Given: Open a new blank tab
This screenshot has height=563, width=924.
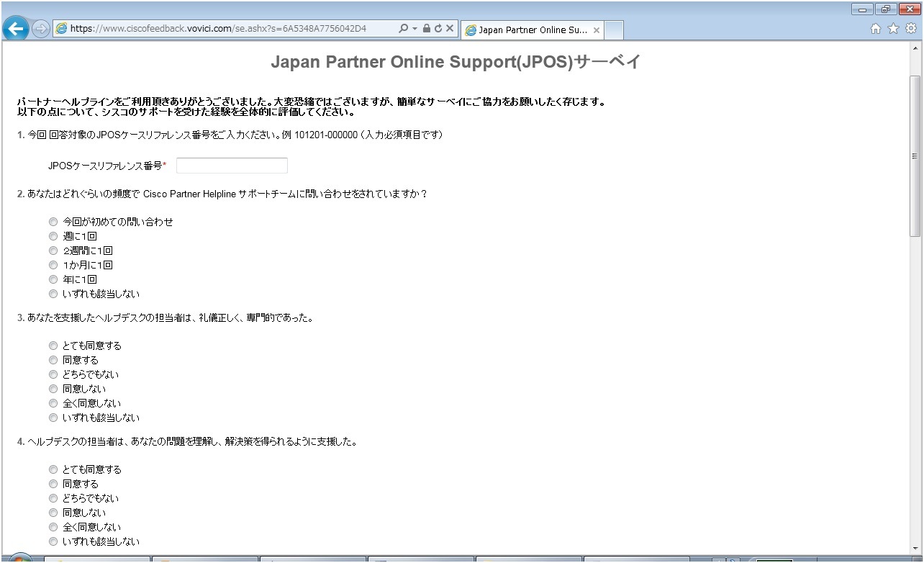Looking at the screenshot, I should point(614,30).
